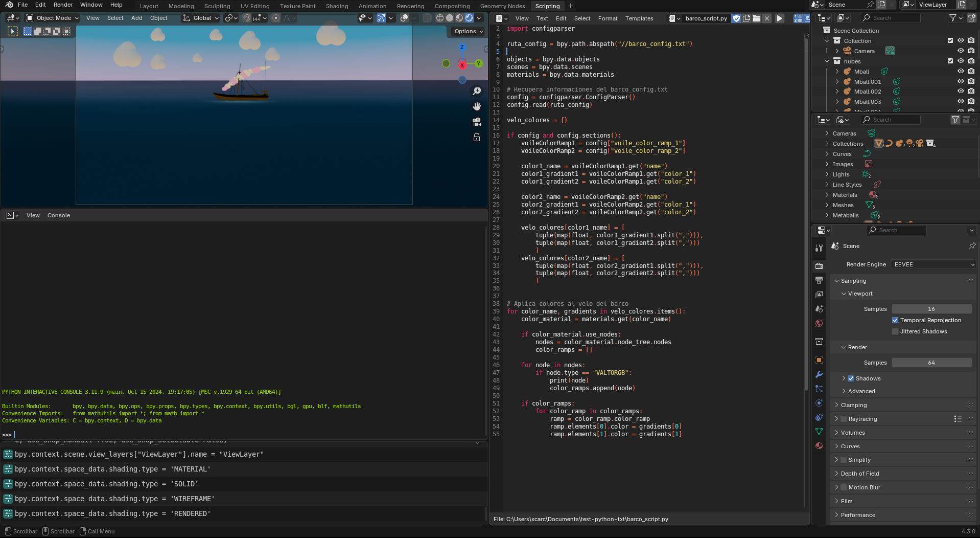Screen dimensions: 980x538
Task: Click the Blender logo menu icon
Action: tap(9, 5)
